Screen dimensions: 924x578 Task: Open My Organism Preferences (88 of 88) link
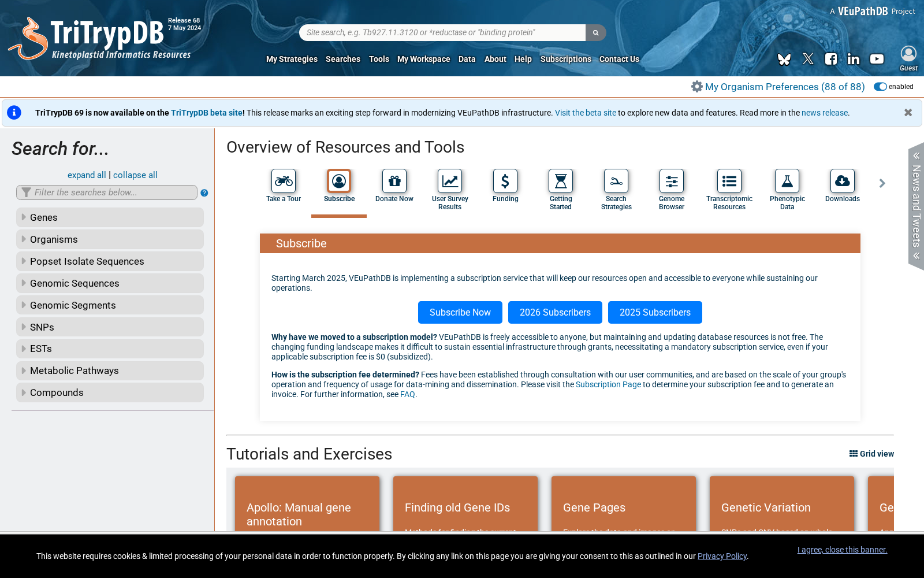785,87
